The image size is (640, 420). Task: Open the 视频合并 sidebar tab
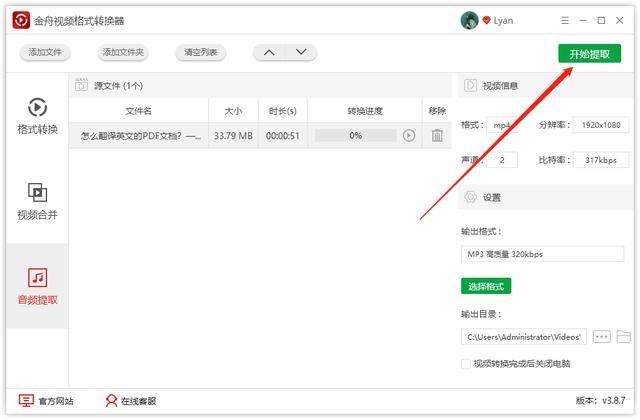point(38,201)
